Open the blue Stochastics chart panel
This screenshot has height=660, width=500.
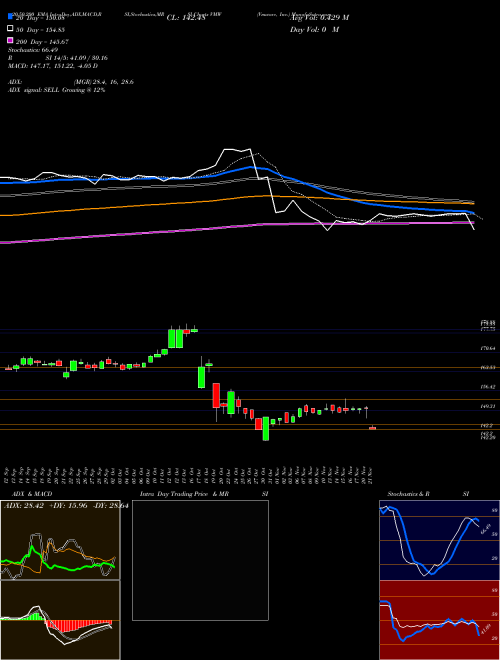coord(439,540)
